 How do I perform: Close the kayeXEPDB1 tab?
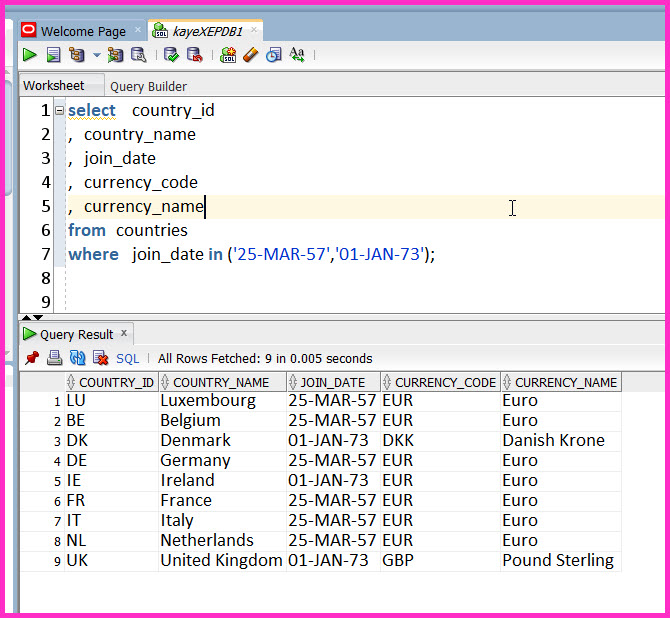tap(254, 29)
